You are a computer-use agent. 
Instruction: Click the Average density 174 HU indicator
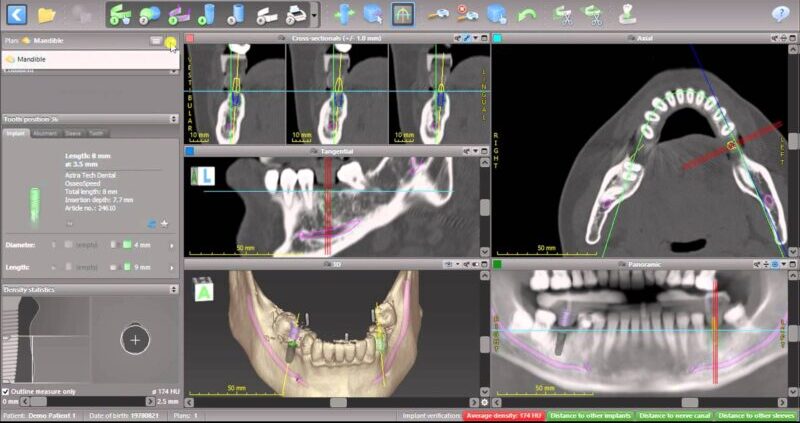(504, 416)
